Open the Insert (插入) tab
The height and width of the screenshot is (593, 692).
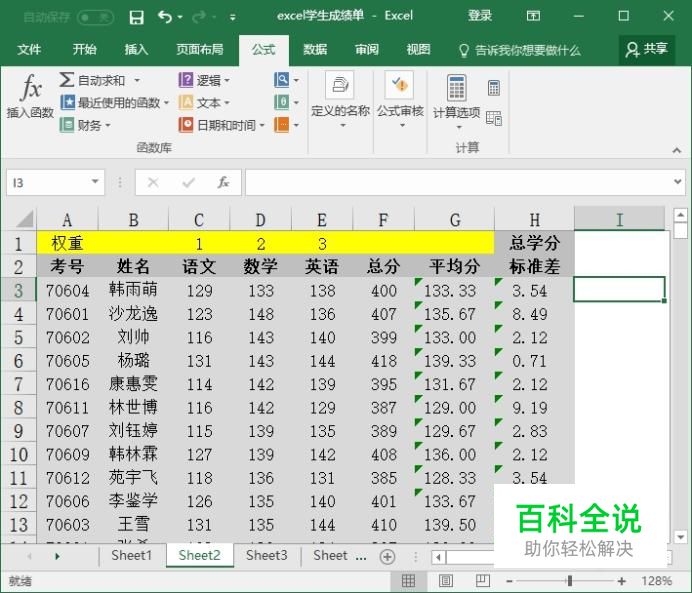point(136,49)
